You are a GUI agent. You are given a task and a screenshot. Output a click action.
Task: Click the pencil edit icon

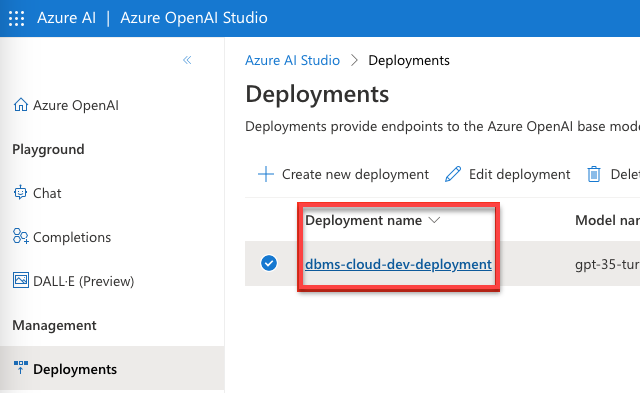coord(453,174)
